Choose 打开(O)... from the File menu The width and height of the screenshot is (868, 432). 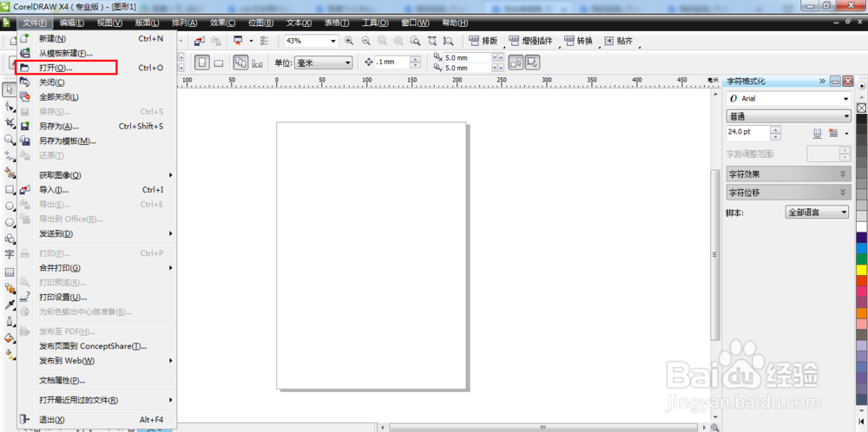97,68
